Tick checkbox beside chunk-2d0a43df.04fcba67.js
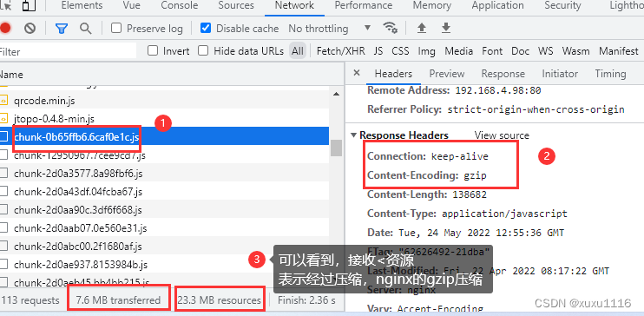 coord(3,192)
